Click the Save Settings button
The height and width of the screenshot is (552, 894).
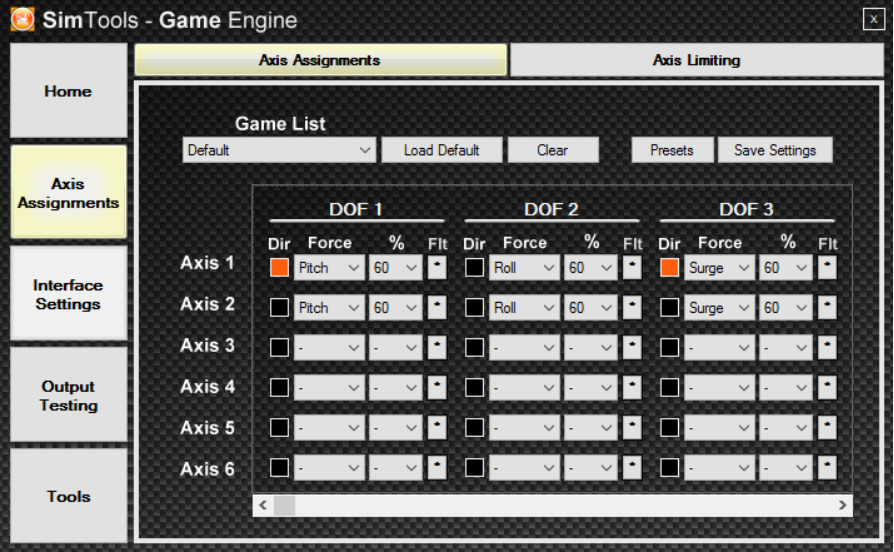[775, 150]
